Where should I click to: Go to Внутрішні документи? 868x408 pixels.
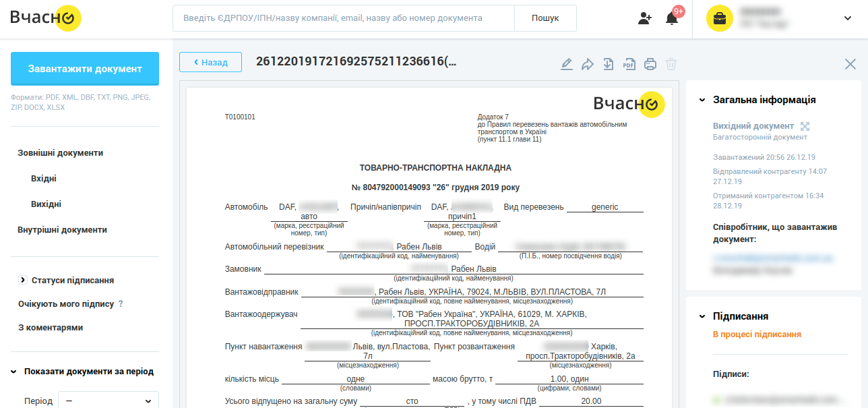62,230
